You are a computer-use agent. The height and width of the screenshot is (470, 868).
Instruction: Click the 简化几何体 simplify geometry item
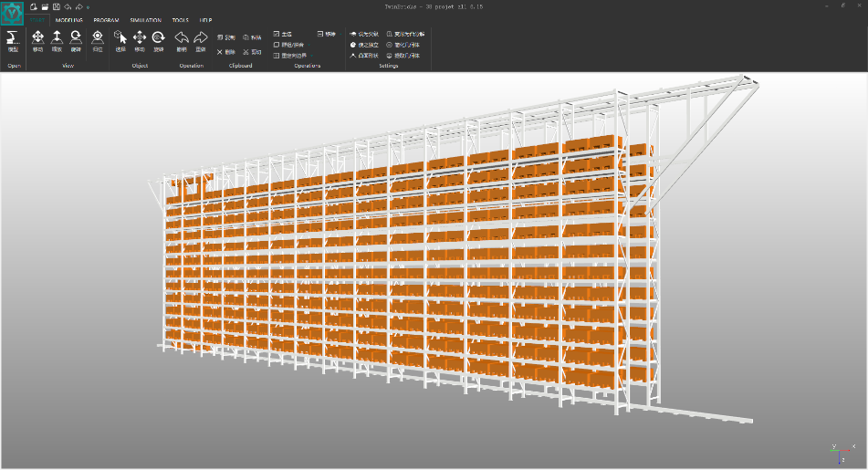coord(403,45)
